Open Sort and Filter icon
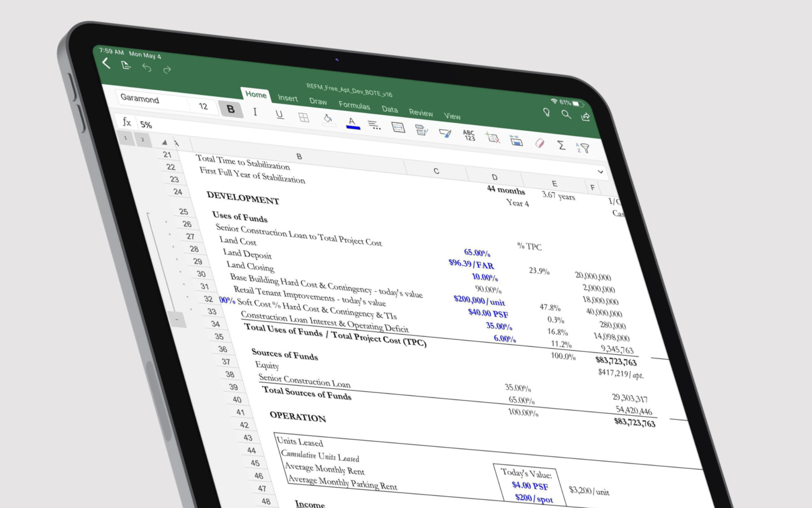 (x=583, y=148)
